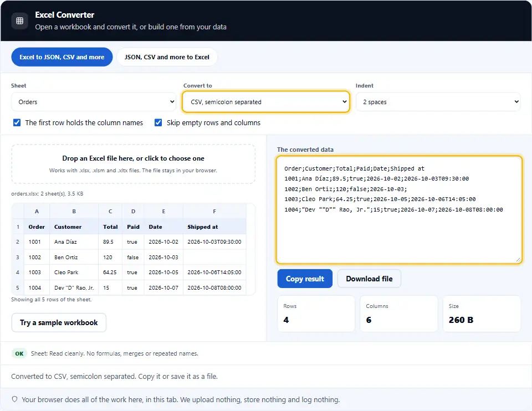Toggle 'The first row holds the column names' checkbox
532x411 pixels.
17,122
